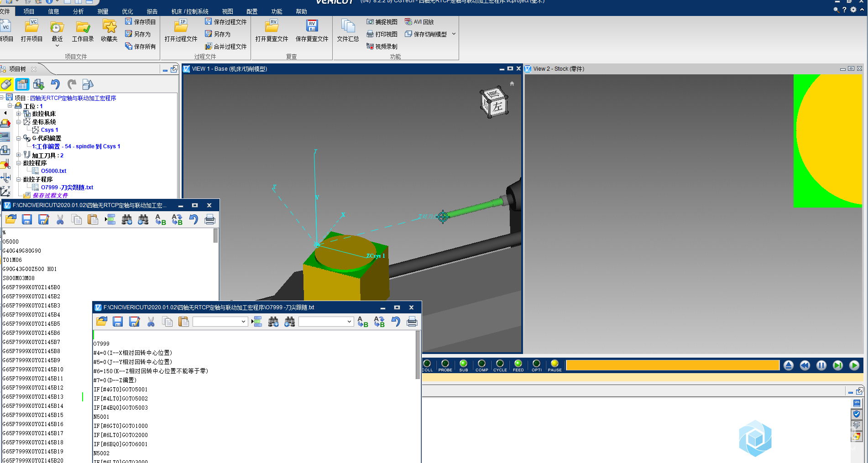The height and width of the screenshot is (463, 868).
Task: Open 文件汇总 icon
Action: tap(348, 31)
